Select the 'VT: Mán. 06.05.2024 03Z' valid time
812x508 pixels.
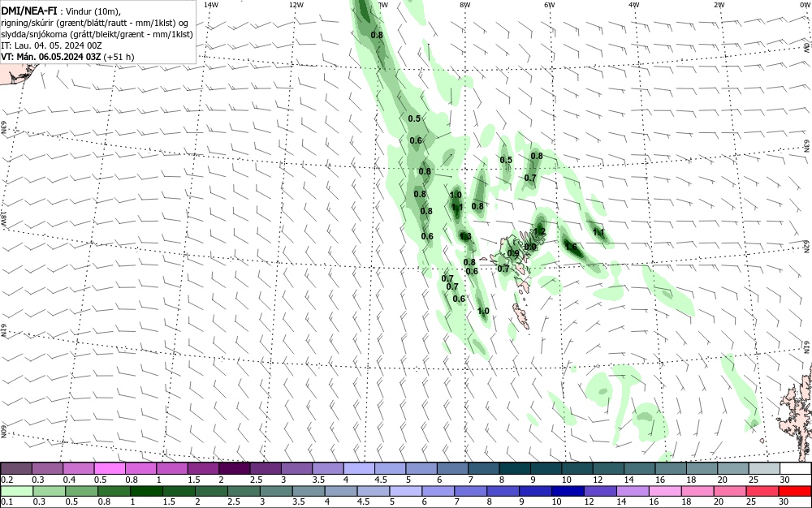click(x=51, y=56)
